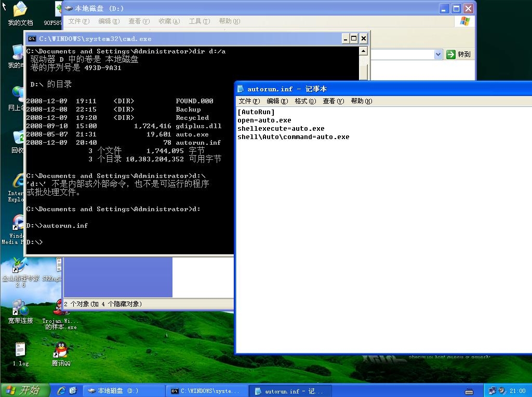Close the 本地磁盘 (D:) Explorer window
This screenshot has width=532, height=397.
coord(468,8)
